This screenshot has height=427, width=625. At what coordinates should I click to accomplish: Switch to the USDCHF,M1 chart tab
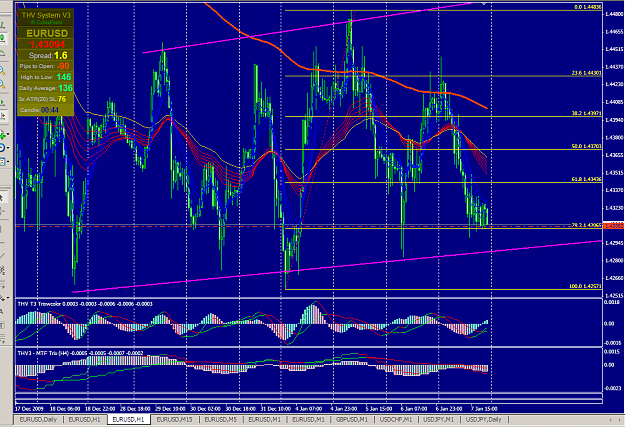coord(395,419)
